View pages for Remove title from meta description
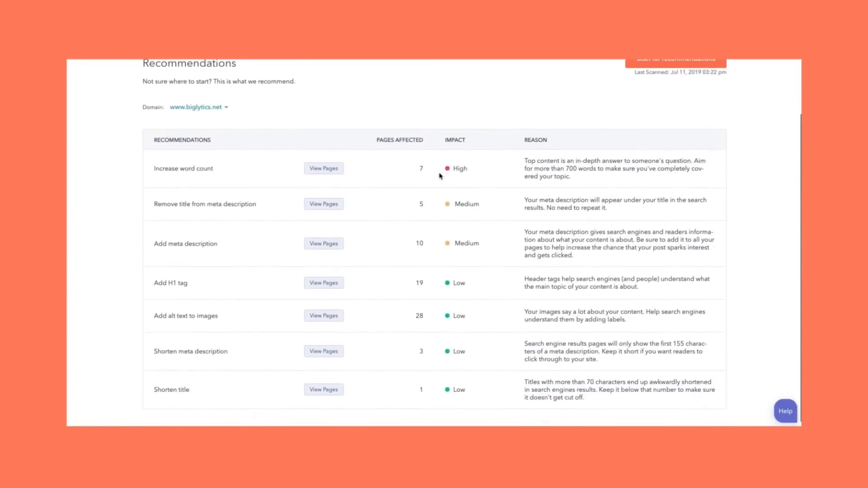The height and width of the screenshot is (488, 868). (324, 204)
